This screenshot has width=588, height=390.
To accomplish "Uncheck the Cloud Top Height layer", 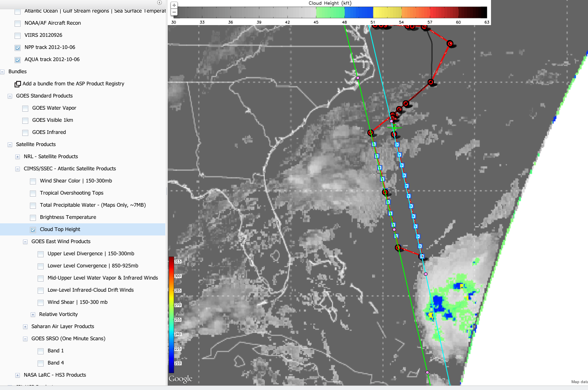I will (33, 230).
